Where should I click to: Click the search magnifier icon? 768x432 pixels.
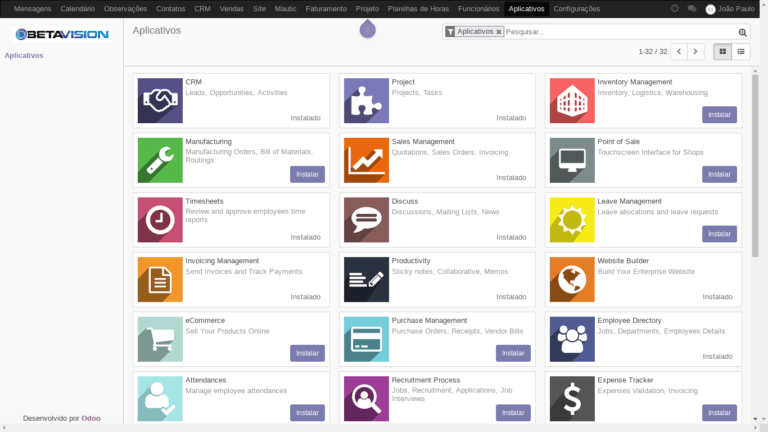click(x=743, y=32)
